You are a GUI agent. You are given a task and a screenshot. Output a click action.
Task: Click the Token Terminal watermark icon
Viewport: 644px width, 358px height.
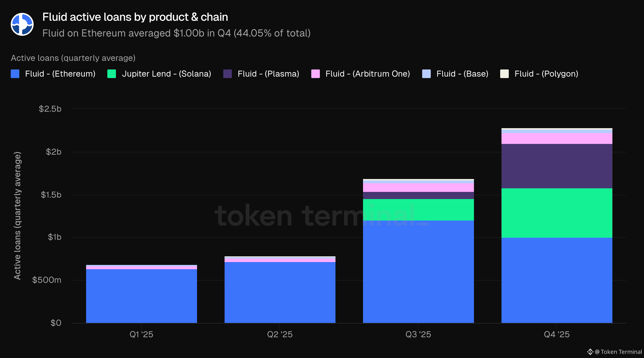(x=590, y=352)
